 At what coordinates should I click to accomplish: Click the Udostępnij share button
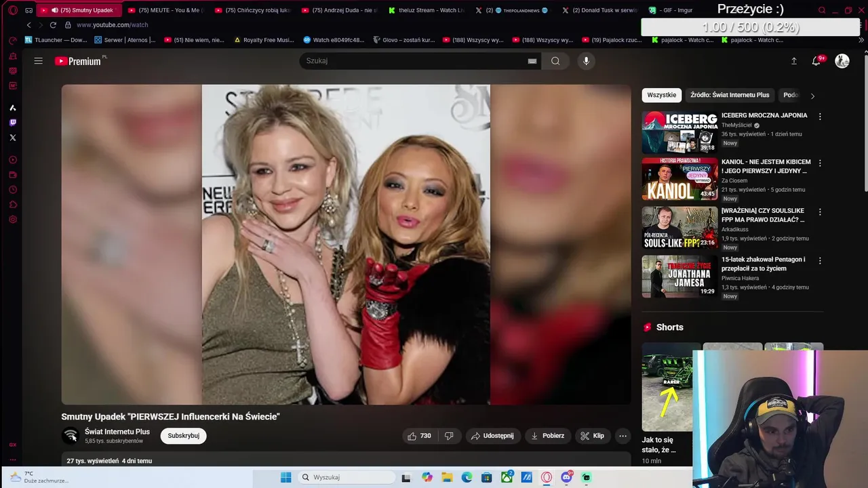(x=492, y=436)
